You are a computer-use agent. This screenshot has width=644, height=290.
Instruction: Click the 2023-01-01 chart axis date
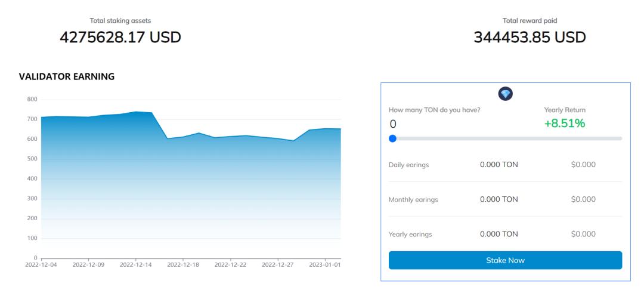324,264
